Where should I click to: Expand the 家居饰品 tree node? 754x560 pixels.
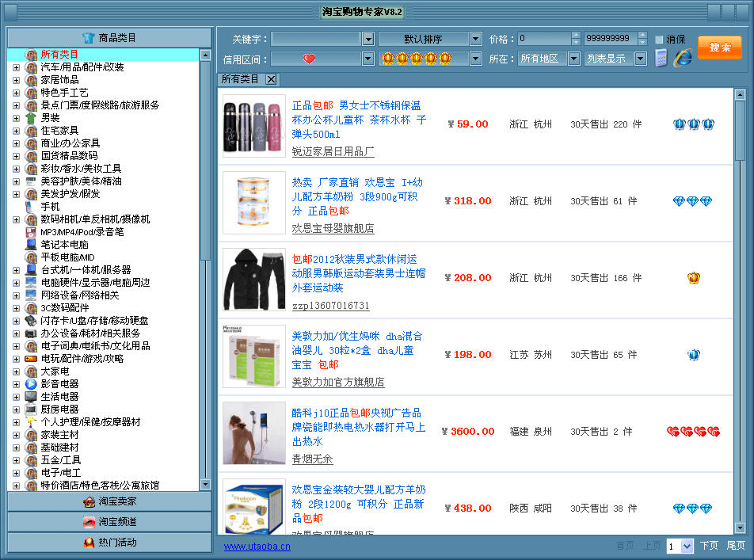coord(16,80)
